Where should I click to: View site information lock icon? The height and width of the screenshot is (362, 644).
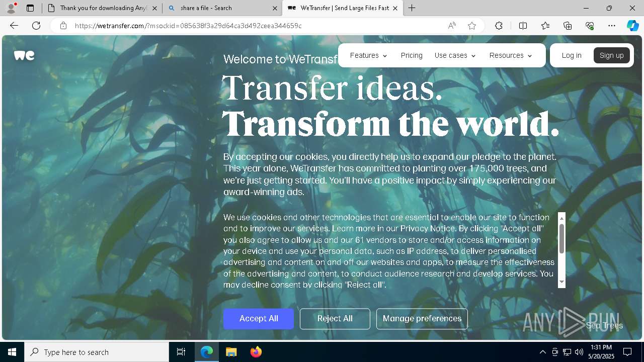tap(63, 26)
